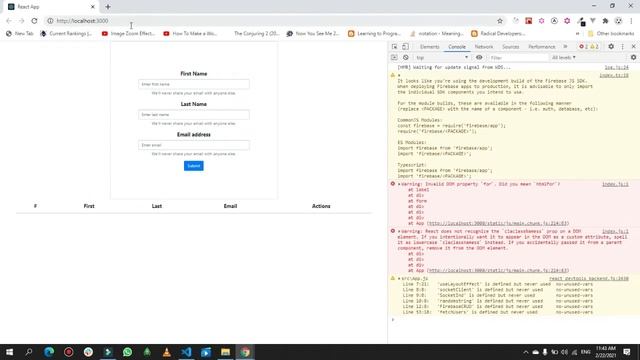
Task: Bookmark this page with the star icon
Action: (500, 21)
